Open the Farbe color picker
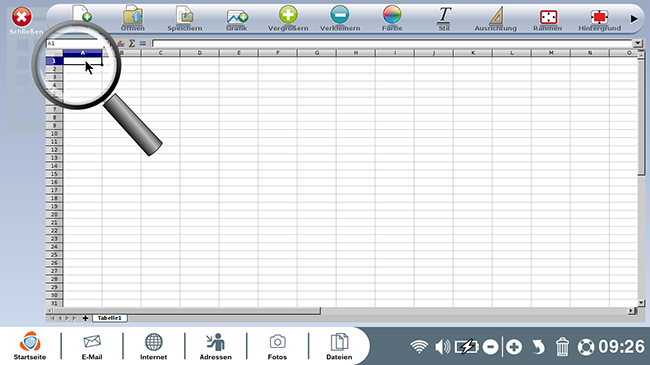The height and width of the screenshot is (365, 650). point(392,19)
